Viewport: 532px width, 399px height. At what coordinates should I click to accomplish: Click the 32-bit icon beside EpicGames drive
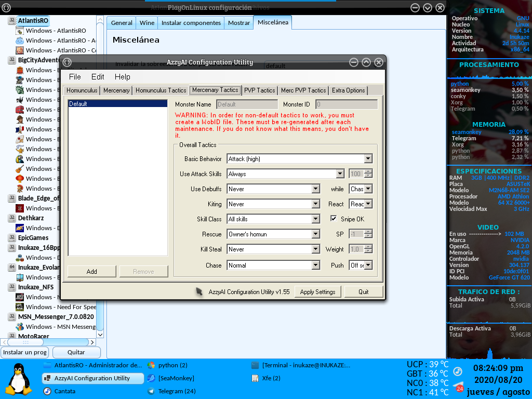[x=12, y=237]
